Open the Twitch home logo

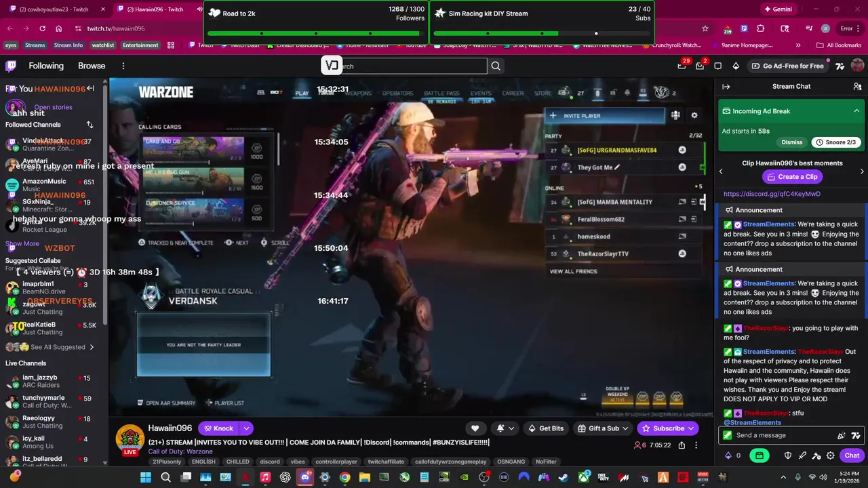click(x=11, y=66)
